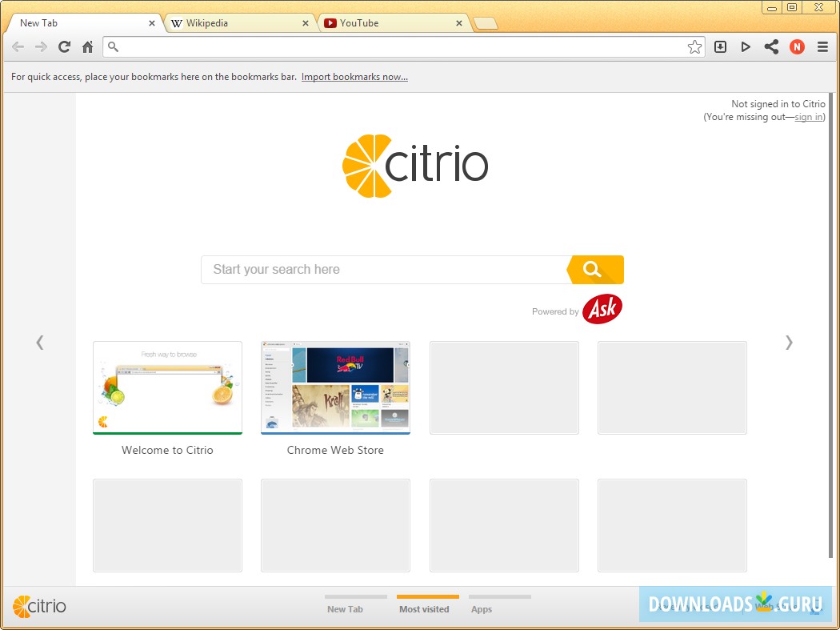Open the Citrio menu hamburger icon
Screen dimensions: 840x630
tap(822, 47)
